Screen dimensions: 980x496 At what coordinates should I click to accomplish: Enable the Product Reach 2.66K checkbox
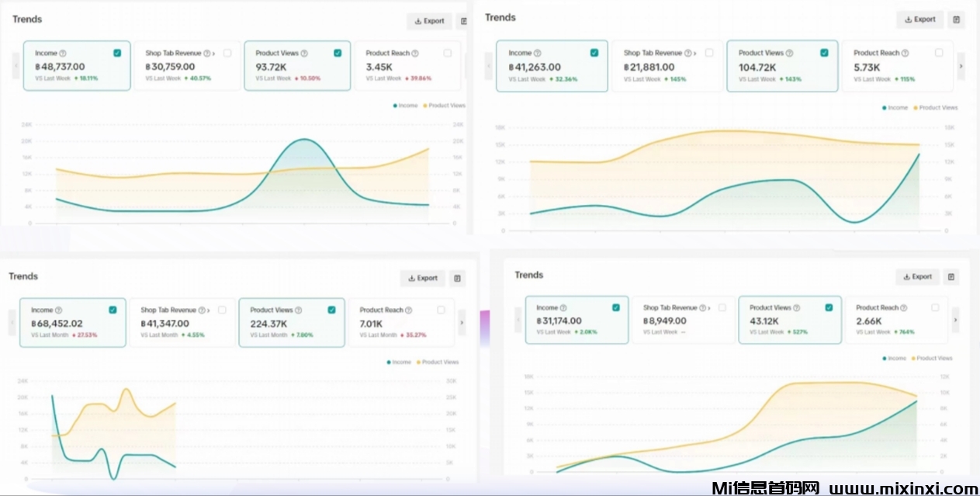pos(935,307)
